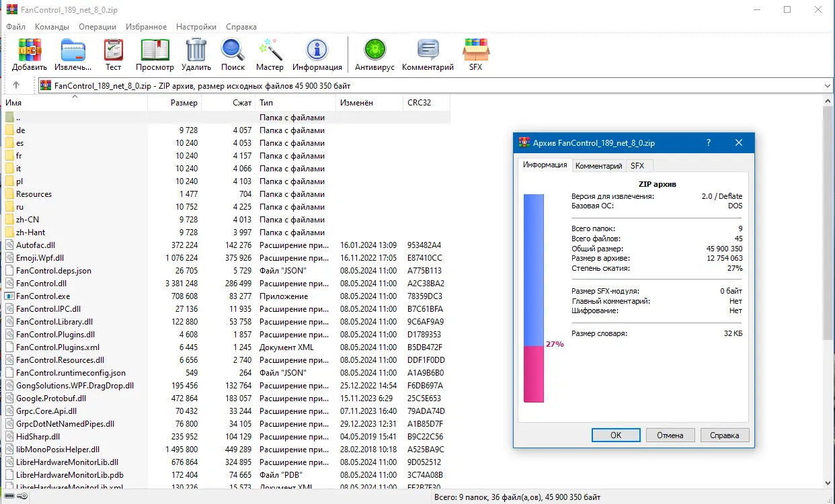The image size is (835, 504).
Task: Click the 27% compression ratio bar
Action: point(533,298)
